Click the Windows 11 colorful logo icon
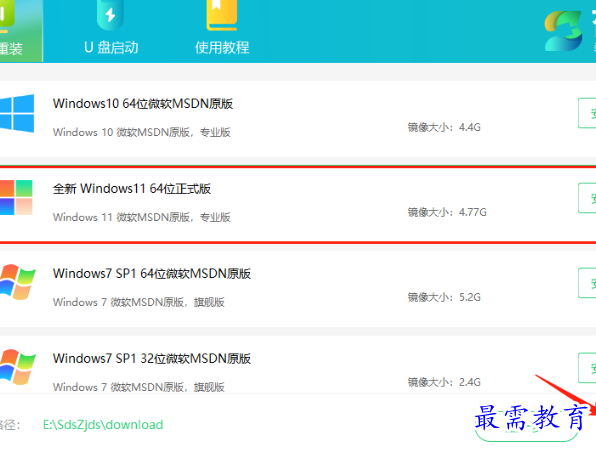The width and height of the screenshot is (596, 449). tap(16, 198)
